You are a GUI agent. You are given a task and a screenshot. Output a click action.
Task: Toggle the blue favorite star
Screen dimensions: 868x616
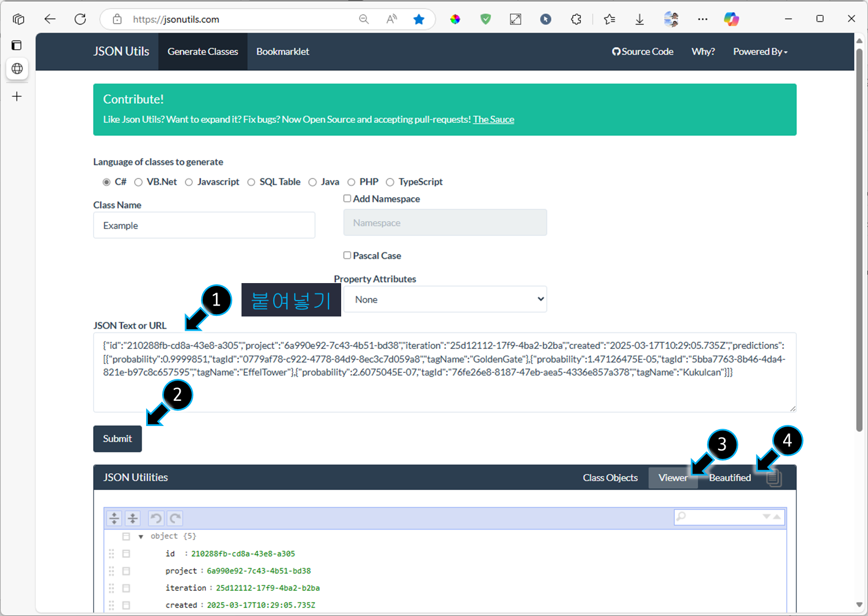click(x=419, y=19)
